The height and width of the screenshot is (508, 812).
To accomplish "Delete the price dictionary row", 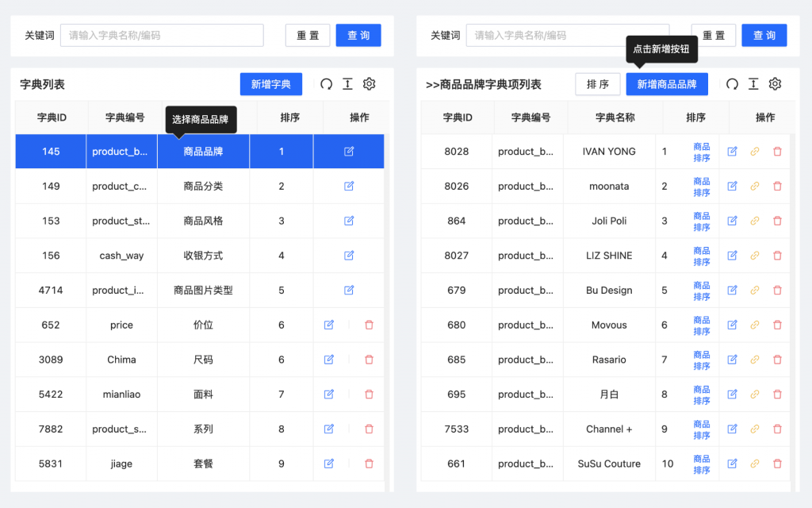I will tap(369, 325).
